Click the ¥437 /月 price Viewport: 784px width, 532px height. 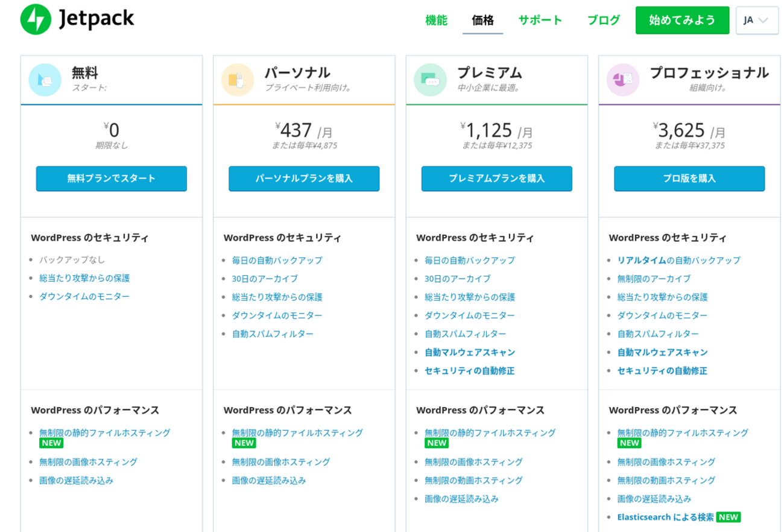304,130
